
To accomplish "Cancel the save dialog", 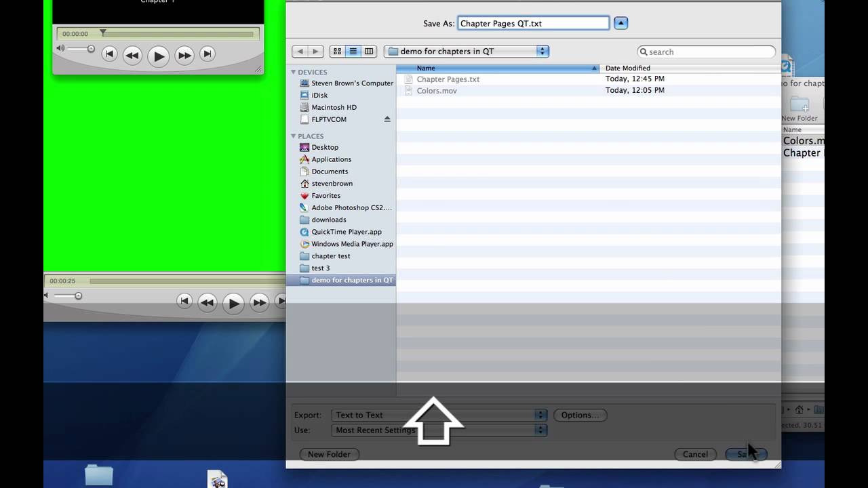I will pyautogui.click(x=695, y=454).
